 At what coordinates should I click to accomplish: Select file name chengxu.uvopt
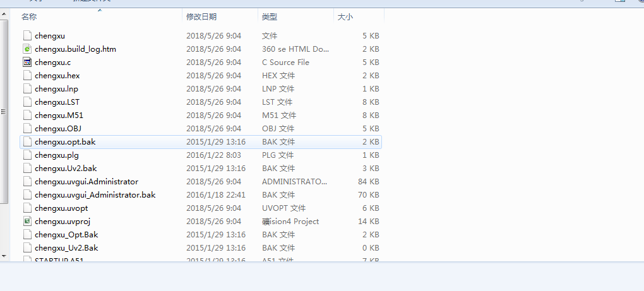click(61, 208)
